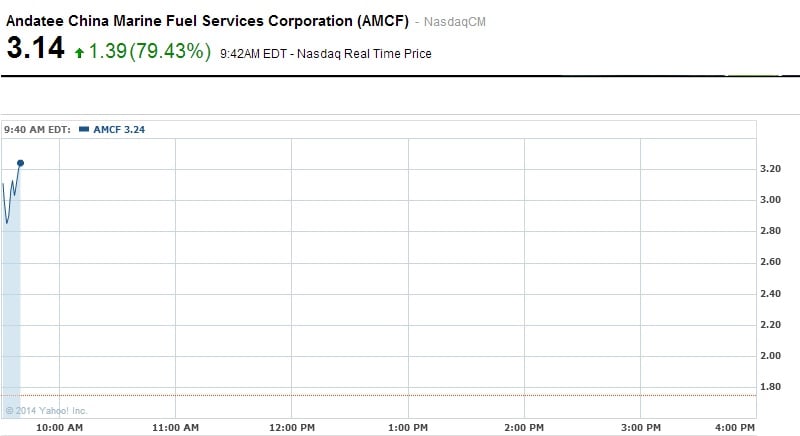Click the 1.80 price axis label
Screen dimensions: 800x436
pos(771,387)
